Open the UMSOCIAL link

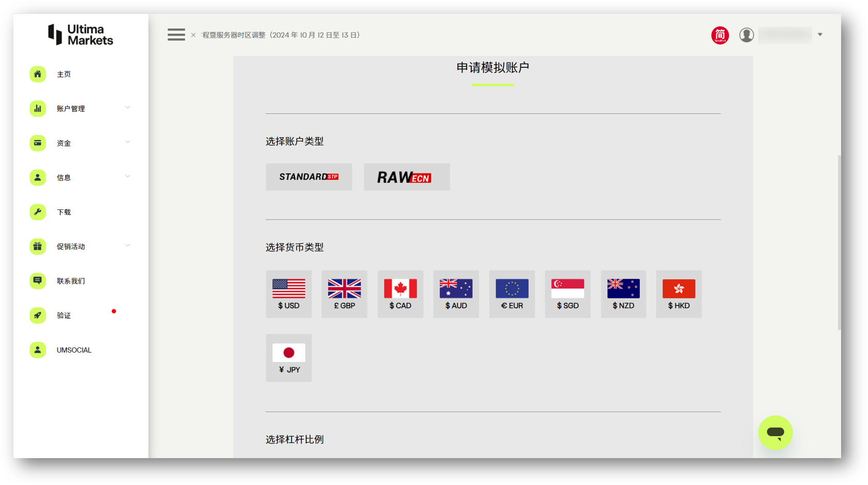(x=74, y=350)
